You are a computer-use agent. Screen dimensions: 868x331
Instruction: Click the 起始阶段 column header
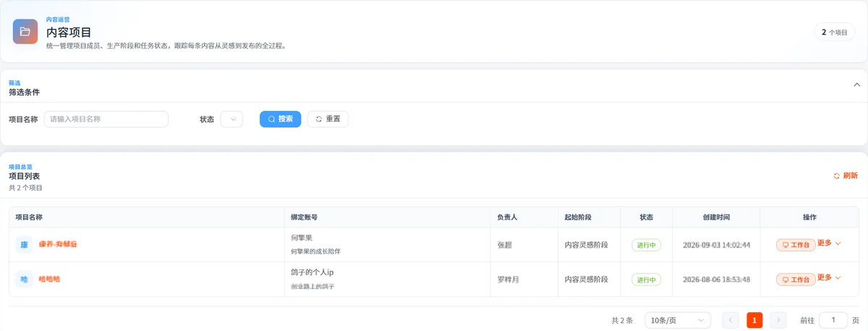[x=578, y=217]
